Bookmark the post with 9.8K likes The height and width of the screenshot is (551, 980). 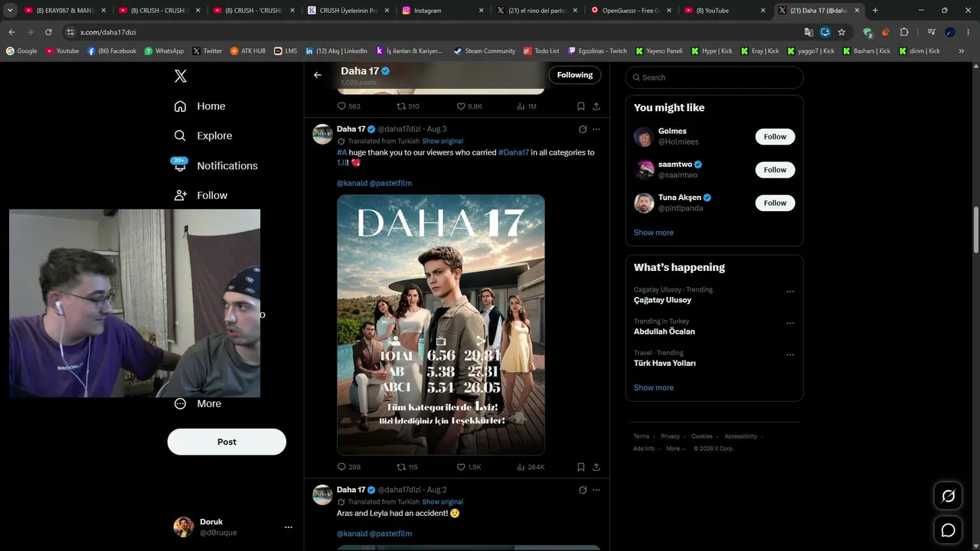(x=581, y=106)
